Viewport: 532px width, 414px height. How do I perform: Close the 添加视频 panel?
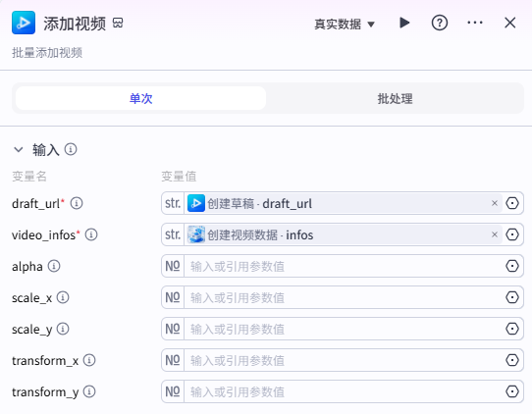click(x=510, y=23)
